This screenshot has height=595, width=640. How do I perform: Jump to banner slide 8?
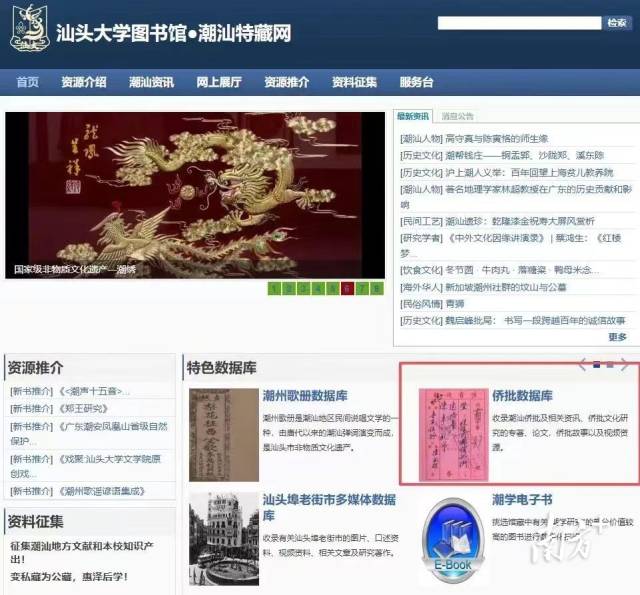(x=377, y=289)
